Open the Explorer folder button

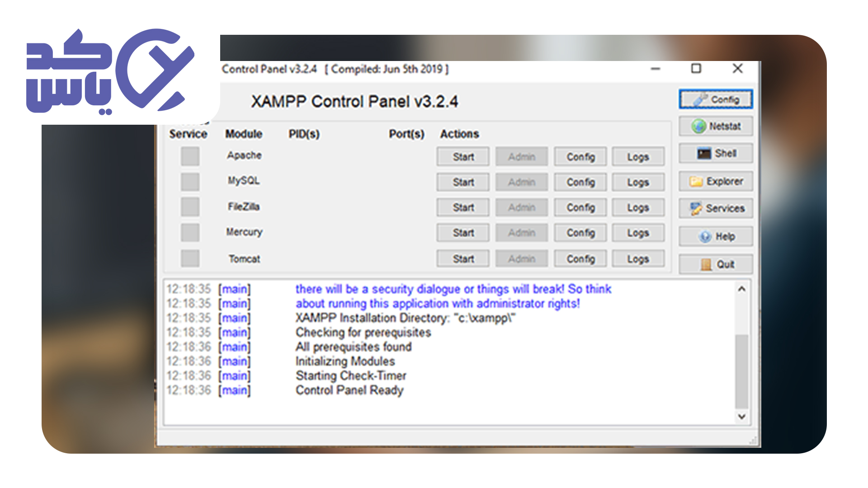point(716,181)
